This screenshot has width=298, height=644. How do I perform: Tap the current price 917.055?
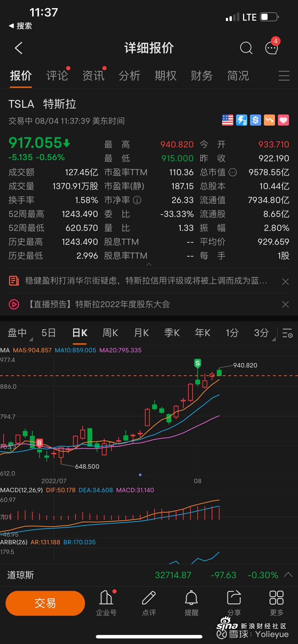(x=35, y=143)
